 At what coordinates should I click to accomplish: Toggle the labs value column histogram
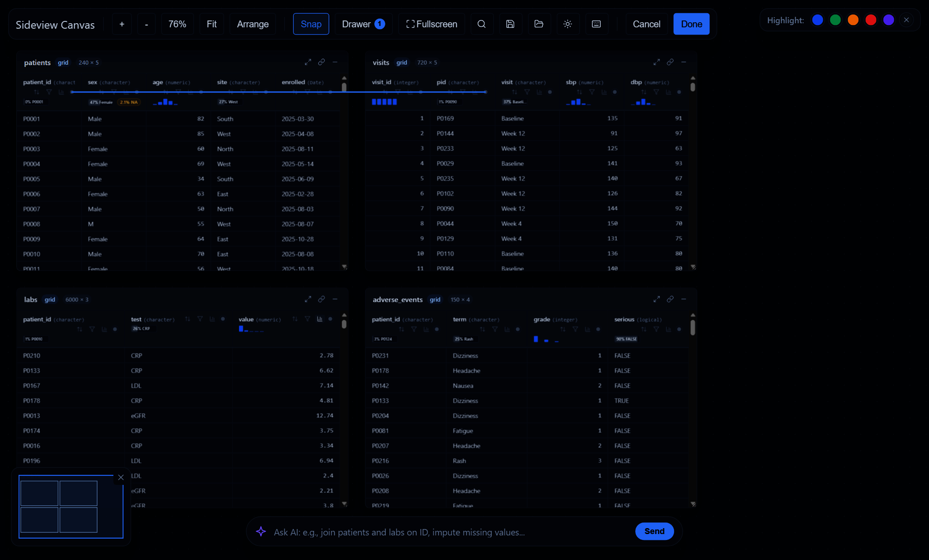pos(320,319)
